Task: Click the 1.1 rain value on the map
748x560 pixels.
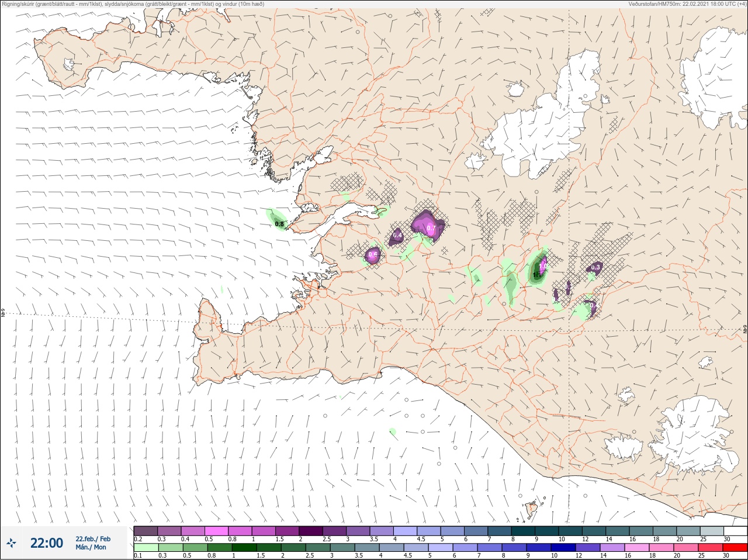Action: coord(536,274)
